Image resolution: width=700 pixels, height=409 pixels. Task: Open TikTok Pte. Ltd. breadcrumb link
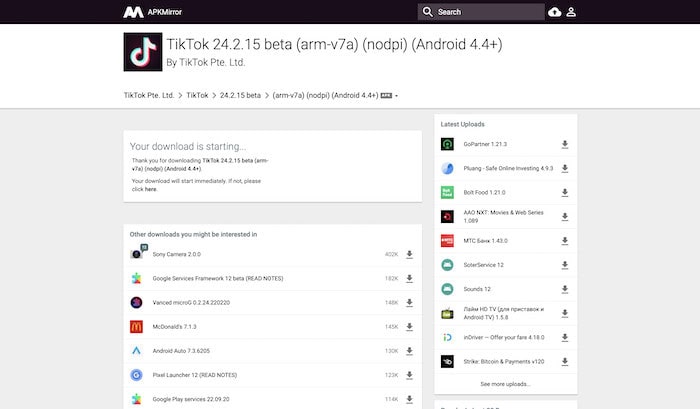tap(149, 95)
